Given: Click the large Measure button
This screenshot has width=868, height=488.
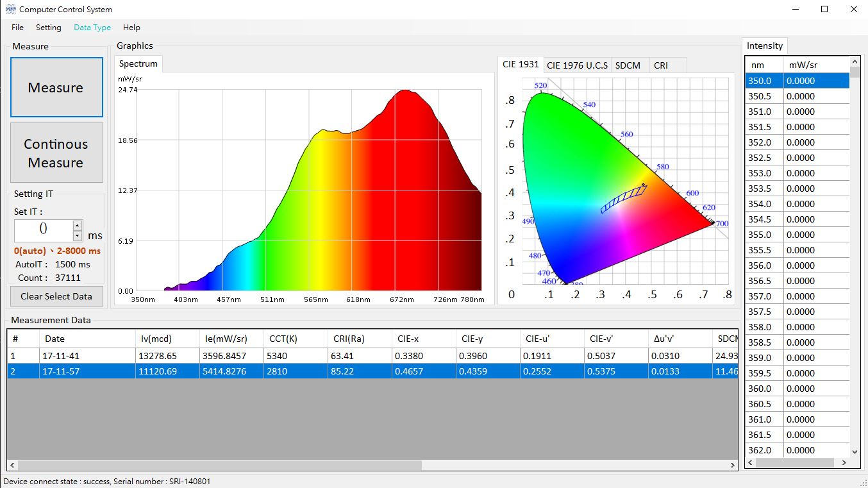Looking at the screenshot, I should coord(56,87).
